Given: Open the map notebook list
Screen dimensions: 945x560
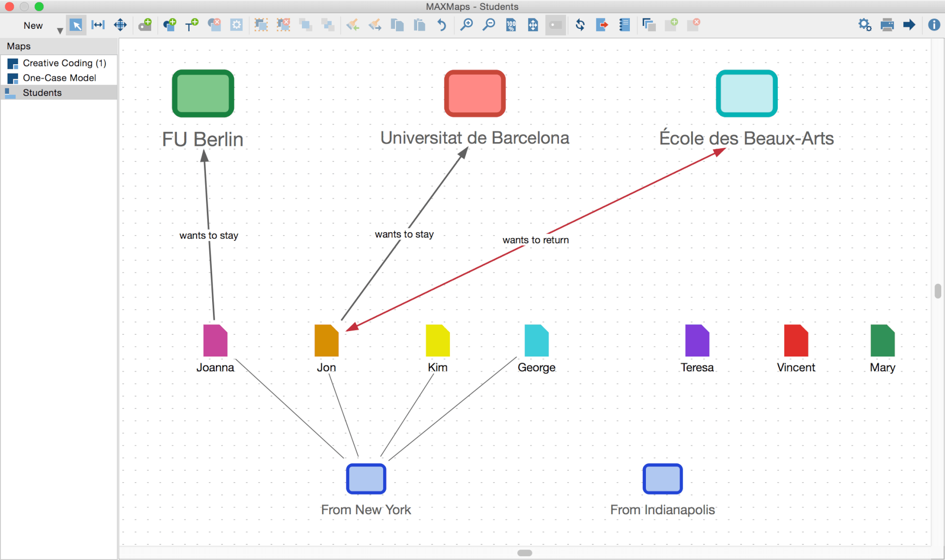Looking at the screenshot, I should point(625,25).
